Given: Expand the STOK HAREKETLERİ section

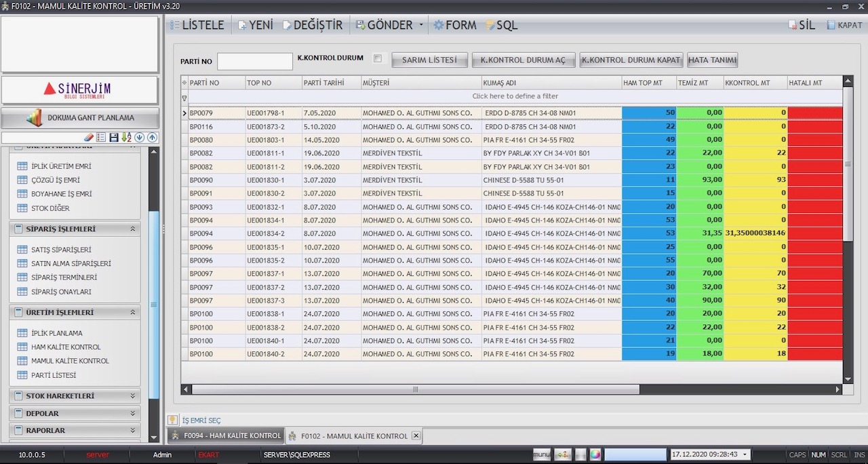Looking at the screenshot, I should pyautogui.click(x=133, y=395).
